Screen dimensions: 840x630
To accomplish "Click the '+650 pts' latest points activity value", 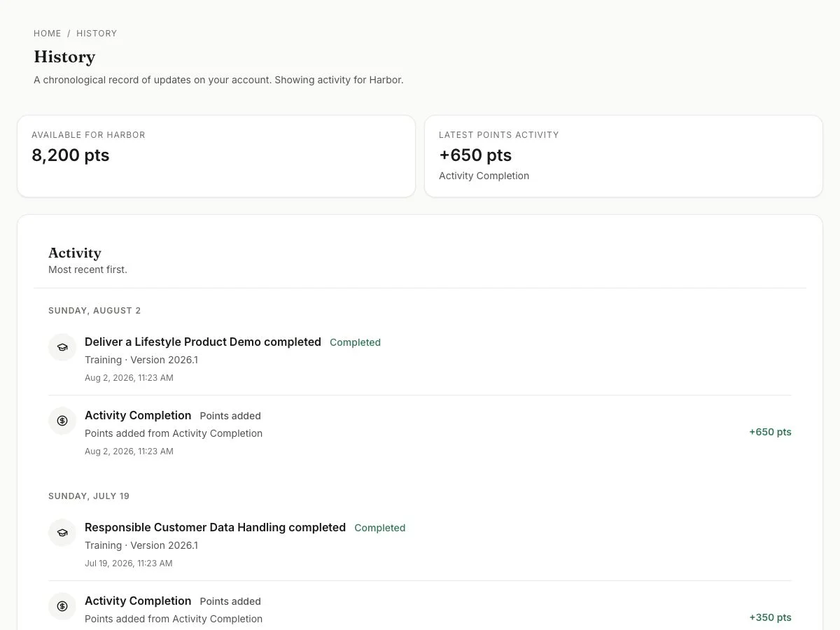I will click(475, 155).
